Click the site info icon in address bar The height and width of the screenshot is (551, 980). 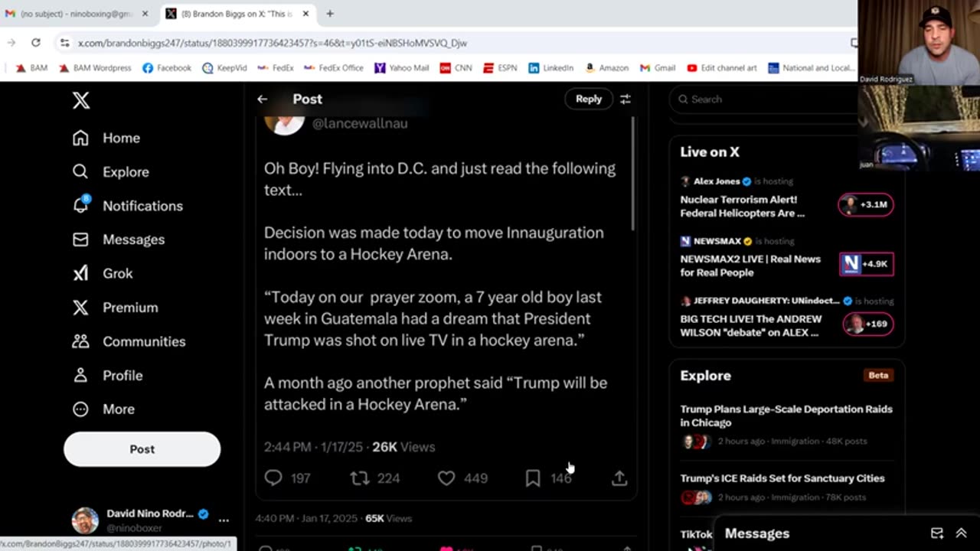pos(64,43)
